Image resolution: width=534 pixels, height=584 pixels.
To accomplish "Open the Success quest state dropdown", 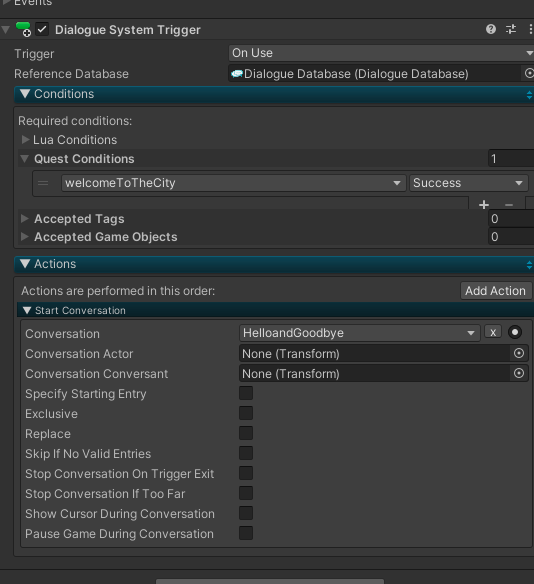I will click(468, 183).
